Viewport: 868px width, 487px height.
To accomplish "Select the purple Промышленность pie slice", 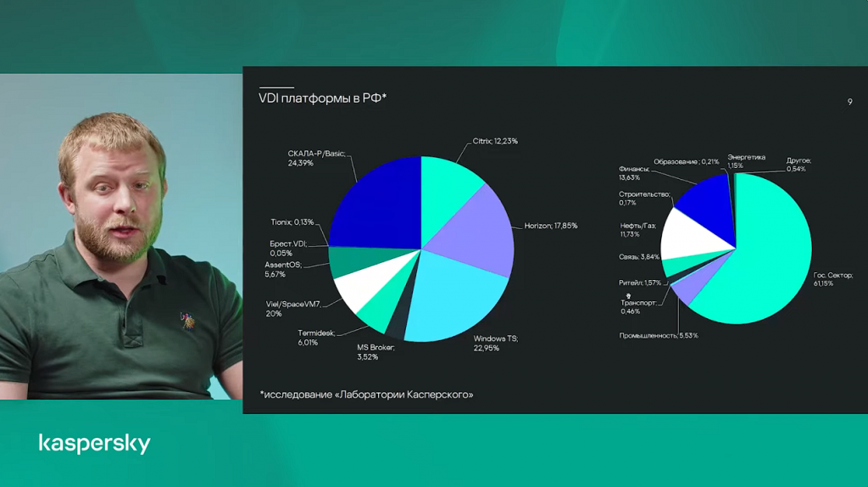I will [695, 283].
